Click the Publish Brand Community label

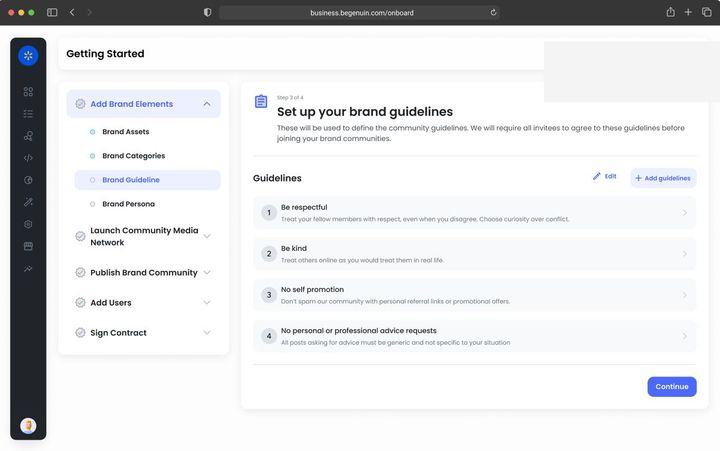[144, 272]
